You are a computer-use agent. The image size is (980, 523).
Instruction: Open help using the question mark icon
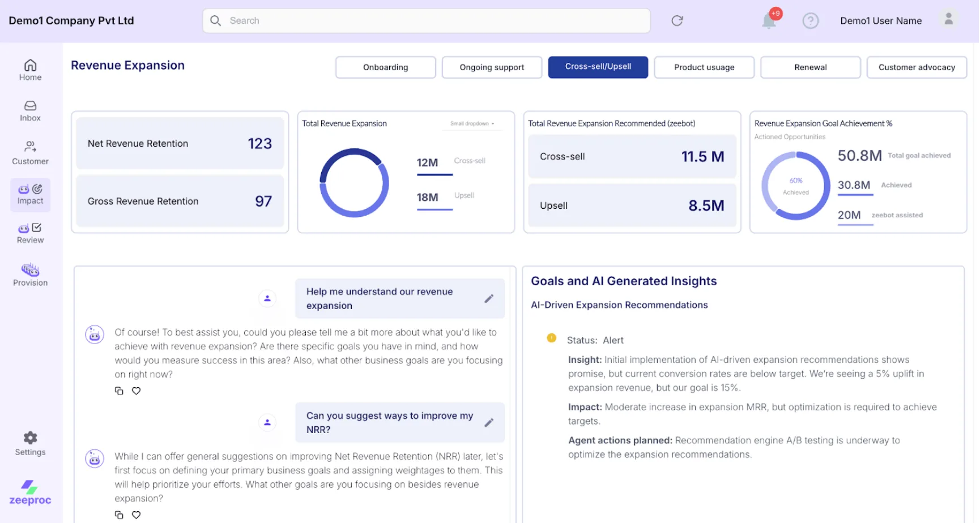pos(811,20)
